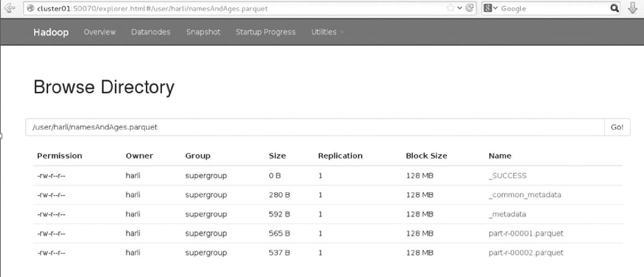Click the Owner column header
Viewport: 644px width, 277px height.
(x=139, y=156)
